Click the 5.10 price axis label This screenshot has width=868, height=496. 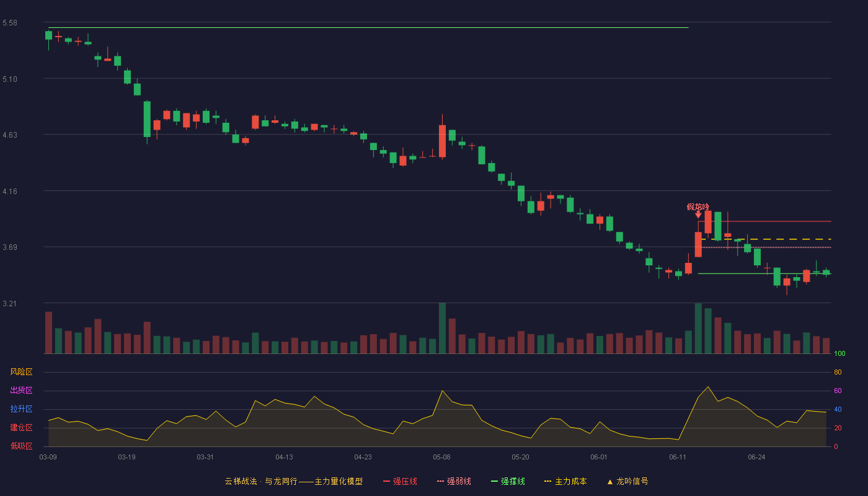(10, 79)
